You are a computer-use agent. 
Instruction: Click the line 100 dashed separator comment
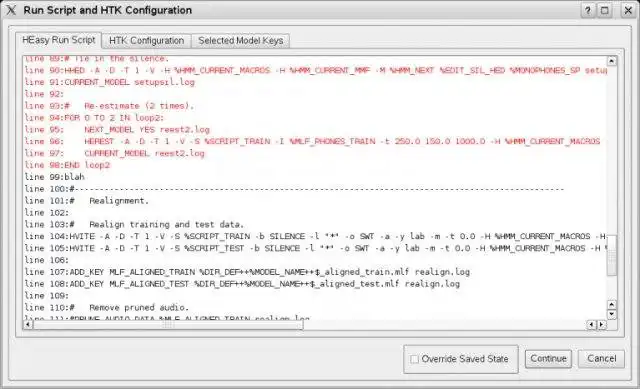click(294, 189)
